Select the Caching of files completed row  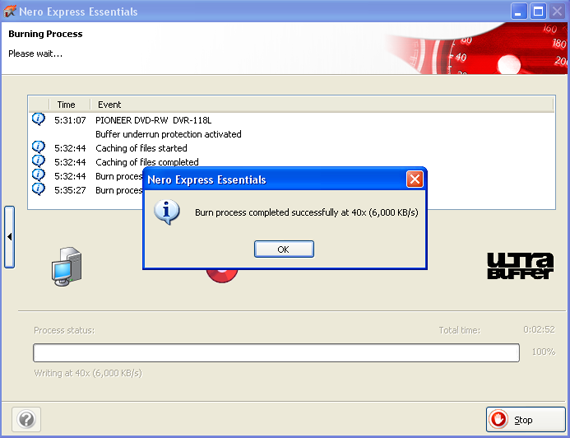pos(147,162)
